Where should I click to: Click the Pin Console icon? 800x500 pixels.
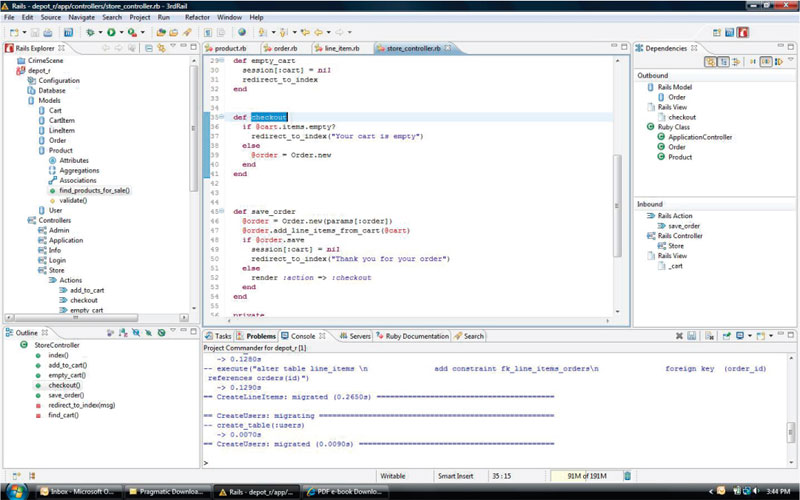pos(727,336)
